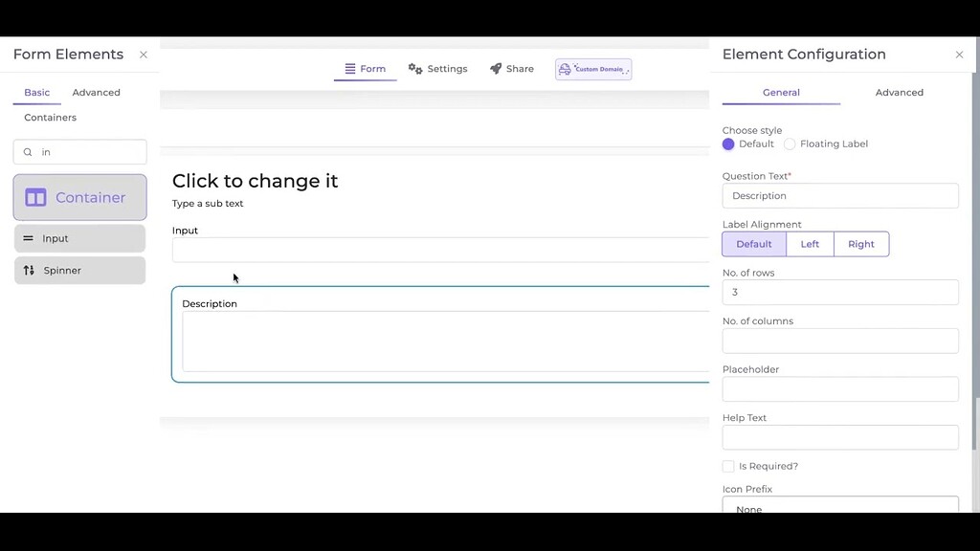Close the Element Configuration panel
980x551 pixels.
[959, 55]
